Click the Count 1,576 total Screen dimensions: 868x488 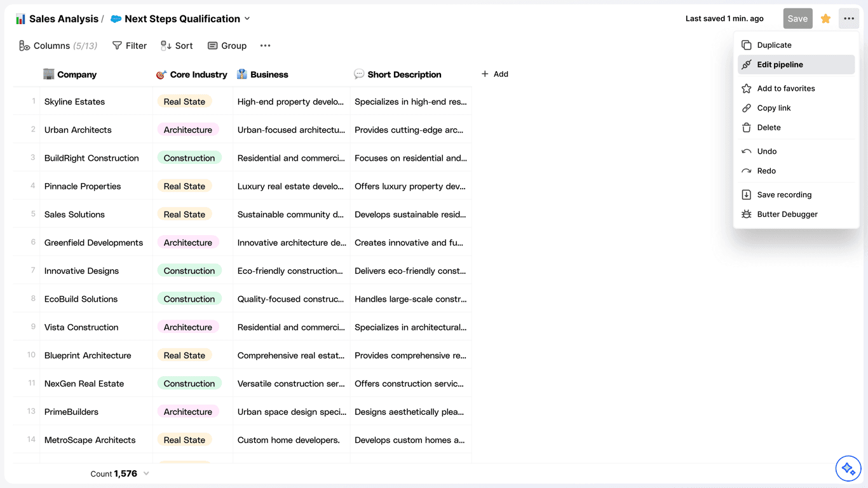tap(114, 473)
